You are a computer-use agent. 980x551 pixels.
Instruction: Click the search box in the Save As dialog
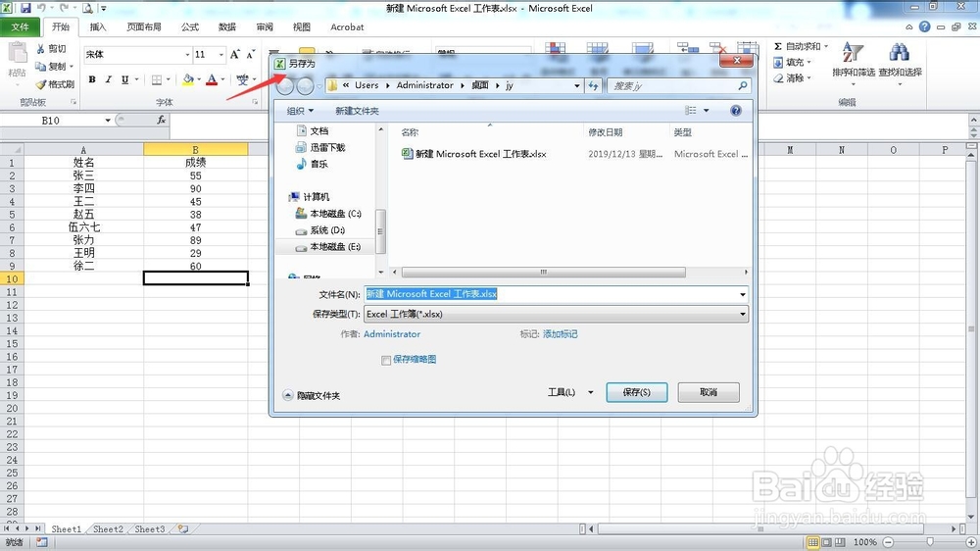679,85
